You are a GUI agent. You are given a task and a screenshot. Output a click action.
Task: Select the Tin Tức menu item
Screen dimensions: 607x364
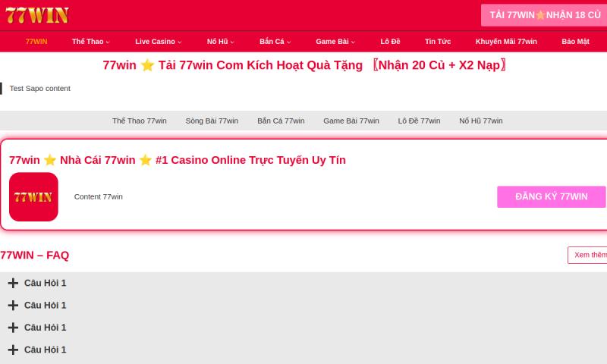click(438, 42)
